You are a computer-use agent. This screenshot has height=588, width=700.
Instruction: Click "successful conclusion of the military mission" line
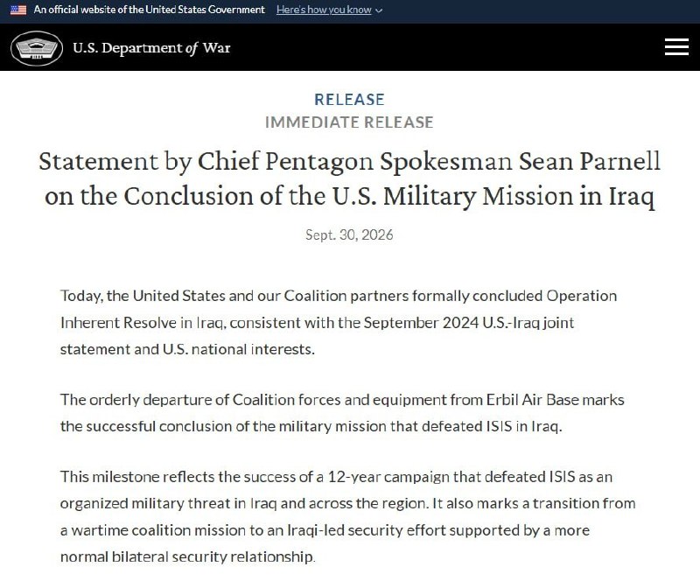point(311,426)
